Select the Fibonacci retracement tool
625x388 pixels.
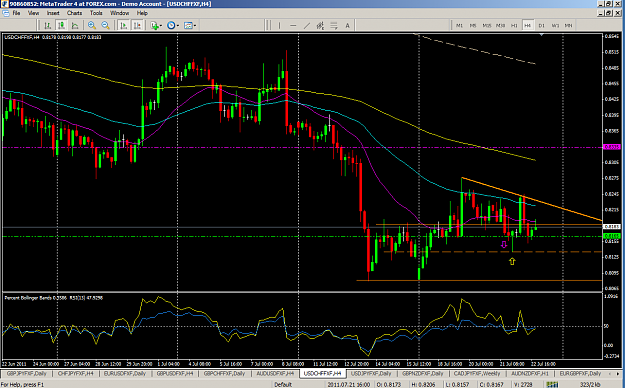tap(334, 26)
